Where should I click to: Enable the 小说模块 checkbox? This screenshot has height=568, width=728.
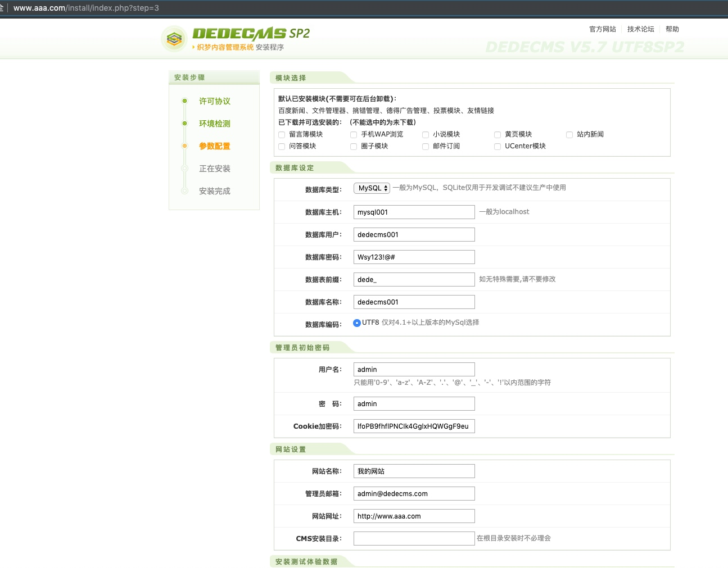click(x=426, y=135)
